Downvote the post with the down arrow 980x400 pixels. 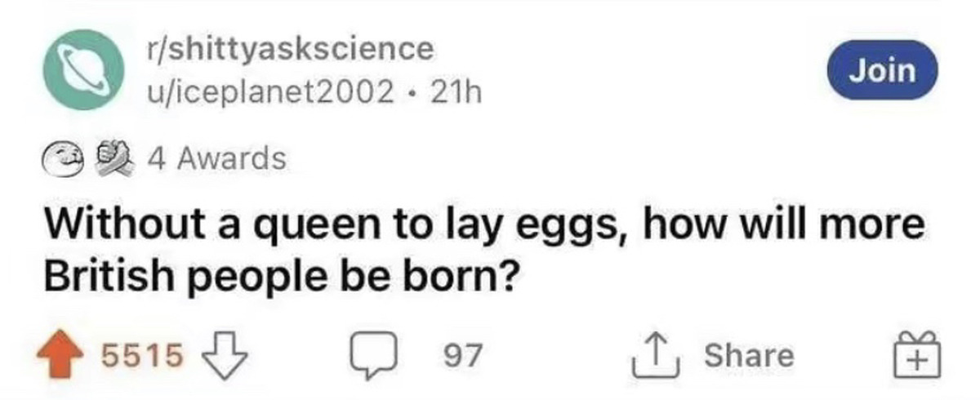pos(229,354)
